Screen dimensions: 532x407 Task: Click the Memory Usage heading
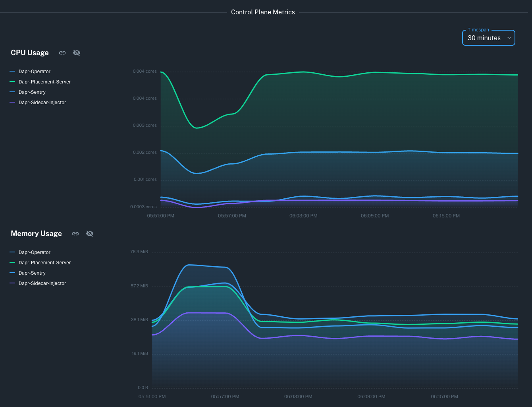pos(36,234)
